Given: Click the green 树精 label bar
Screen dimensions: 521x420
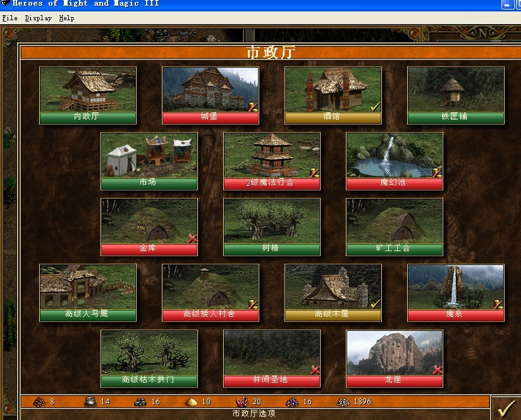Looking at the screenshot, I should (272, 250).
